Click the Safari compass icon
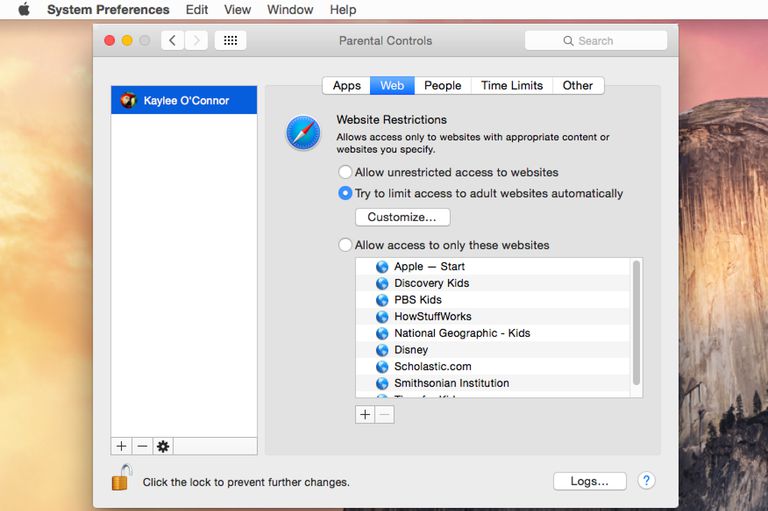Viewport: 768px width, 511px height. coord(303,133)
